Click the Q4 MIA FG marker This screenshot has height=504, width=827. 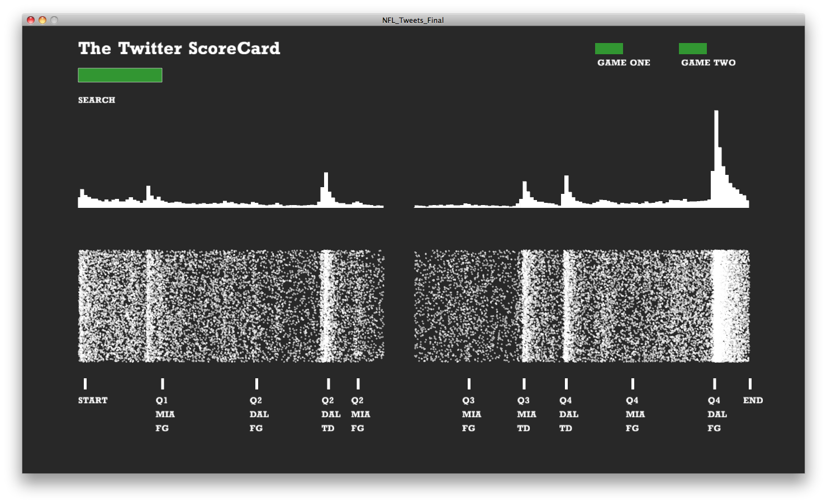click(x=633, y=384)
